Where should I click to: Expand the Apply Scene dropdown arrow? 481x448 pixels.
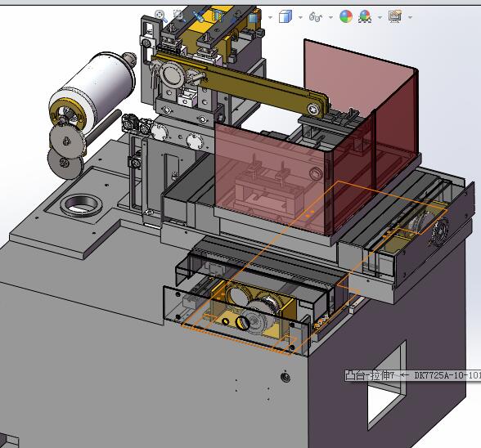[380, 17]
